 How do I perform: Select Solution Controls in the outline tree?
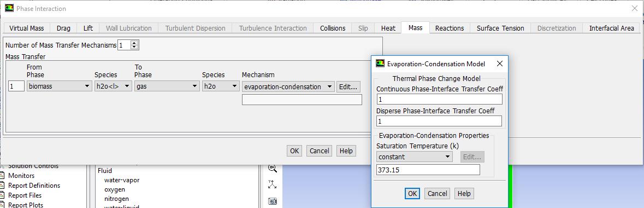point(33,166)
